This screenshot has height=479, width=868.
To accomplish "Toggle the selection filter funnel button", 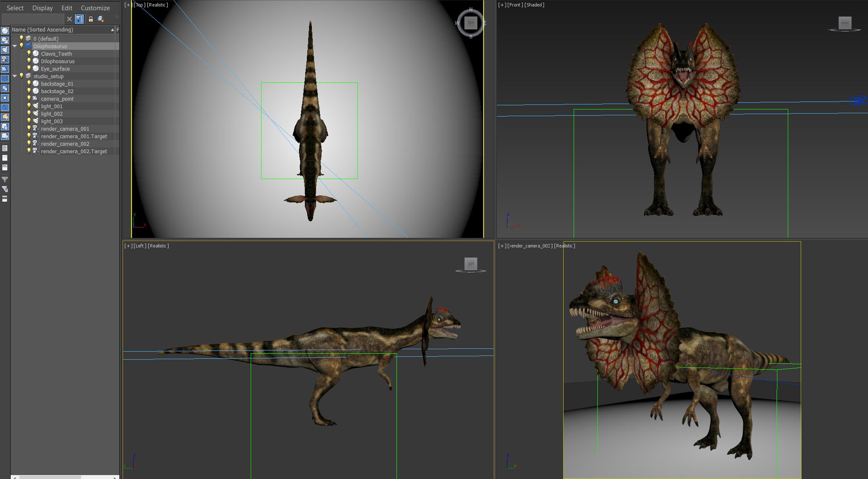I will point(79,19).
